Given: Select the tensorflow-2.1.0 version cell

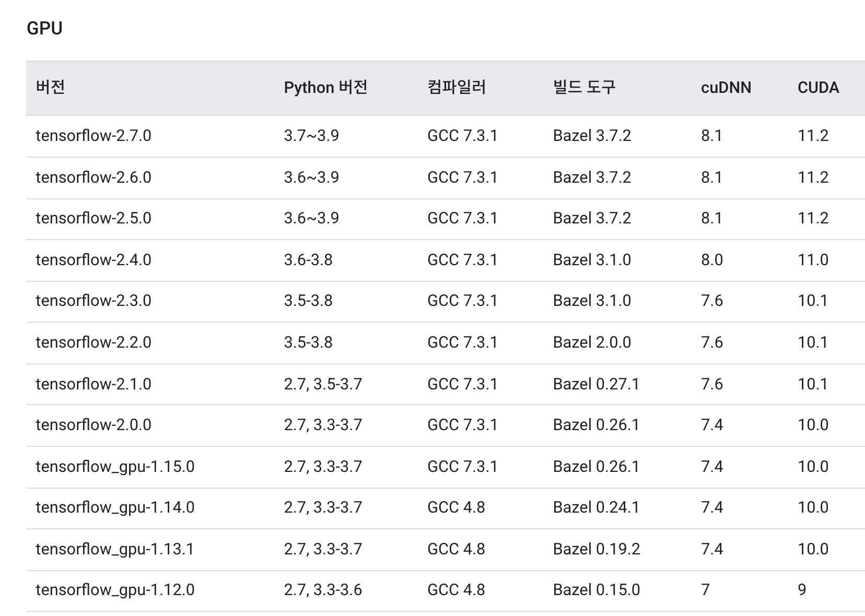Looking at the screenshot, I should (x=93, y=384).
